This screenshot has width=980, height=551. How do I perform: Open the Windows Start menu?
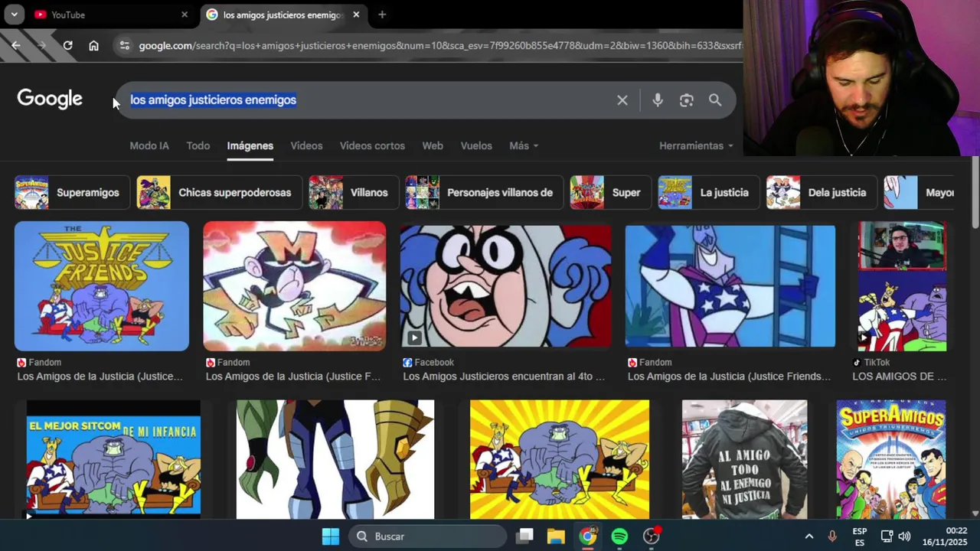click(331, 536)
